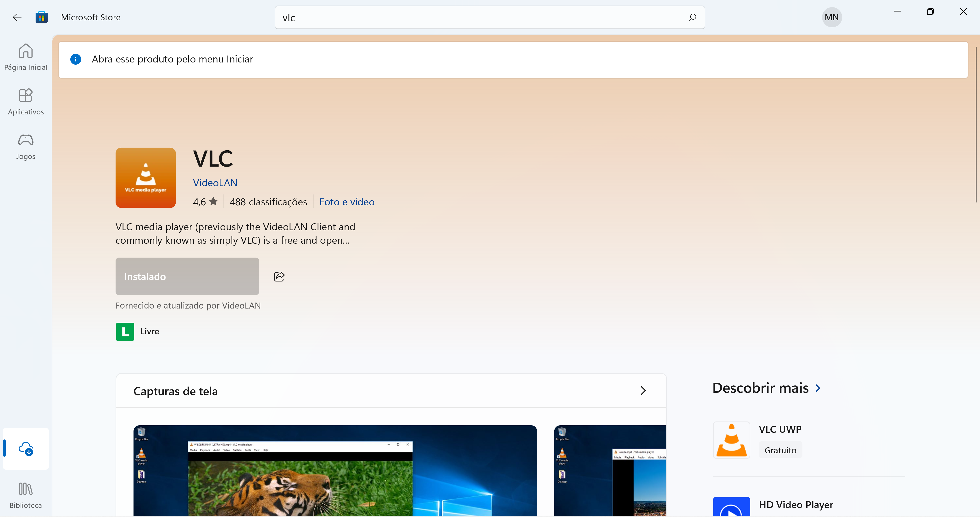
Task: Open the 488 classificações ratings
Action: [x=268, y=202]
